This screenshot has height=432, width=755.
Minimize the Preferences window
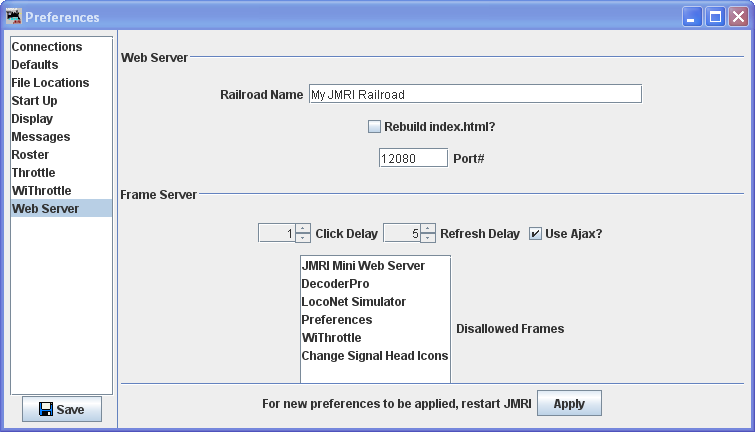(x=692, y=17)
